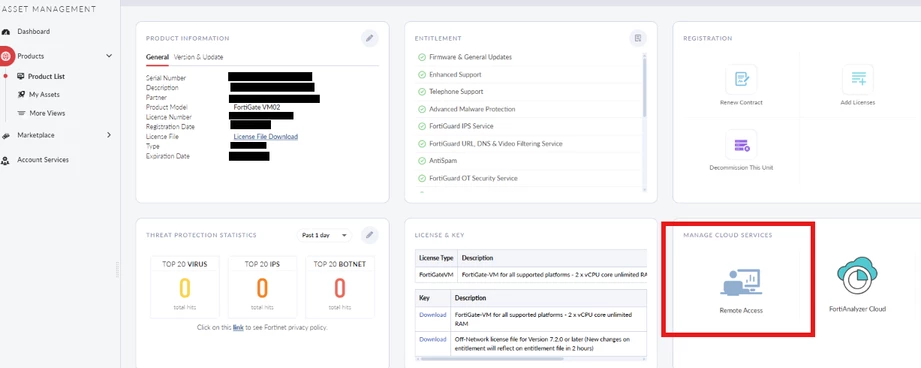Click FortiGuard URL, DNS & Video Filtering check icon
This screenshot has height=368, width=921.
pyautogui.click(x=422, y=144)
